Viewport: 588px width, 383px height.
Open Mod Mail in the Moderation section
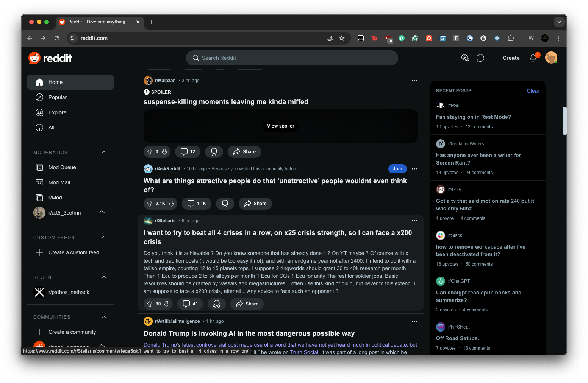(x=59, y=182)
